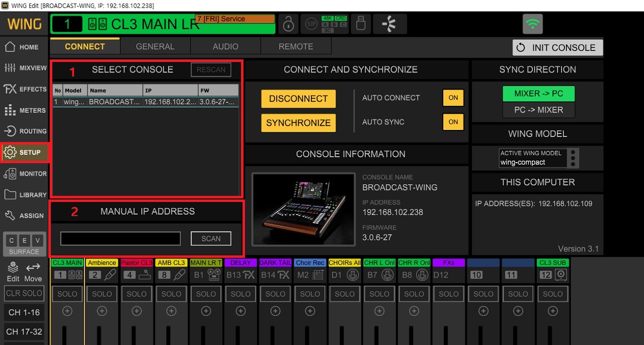
Task: Click the manual IP address input field
Action: coord(120,239)
